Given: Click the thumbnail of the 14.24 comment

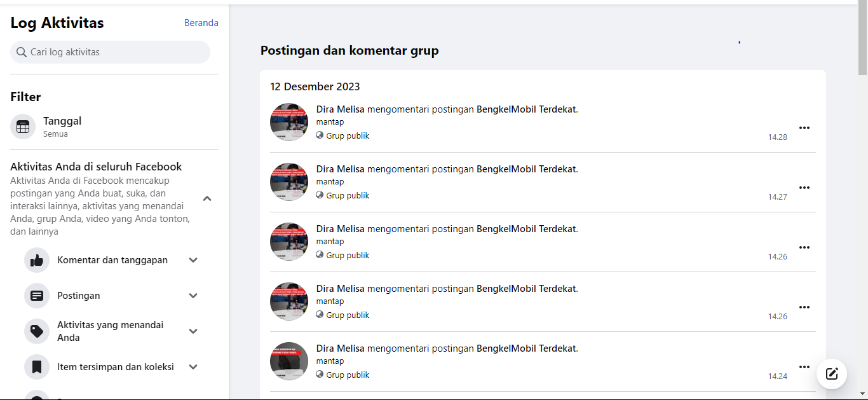Looking at the screenshot, I should coord(289,361).
